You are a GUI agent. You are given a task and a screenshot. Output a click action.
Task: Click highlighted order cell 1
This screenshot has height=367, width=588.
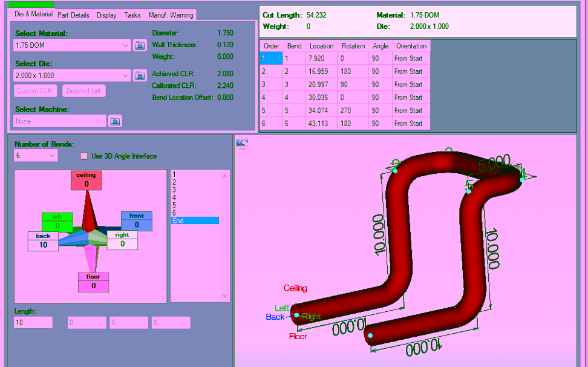tap(272, 59)
